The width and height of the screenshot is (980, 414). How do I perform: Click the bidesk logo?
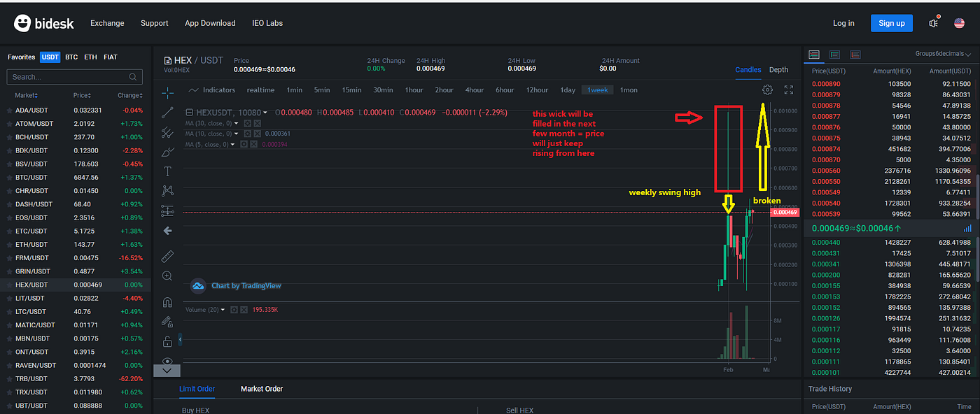[x=43, y=23]
